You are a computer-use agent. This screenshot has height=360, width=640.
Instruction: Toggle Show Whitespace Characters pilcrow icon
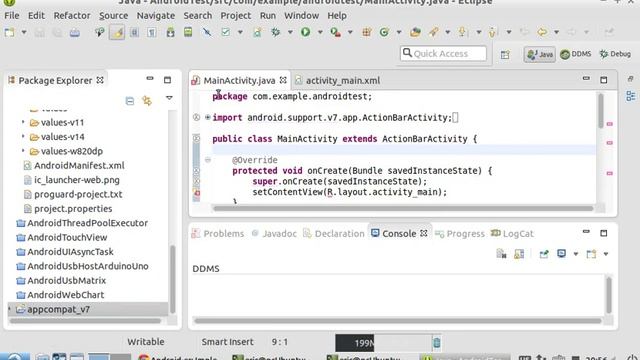(152, 32)
